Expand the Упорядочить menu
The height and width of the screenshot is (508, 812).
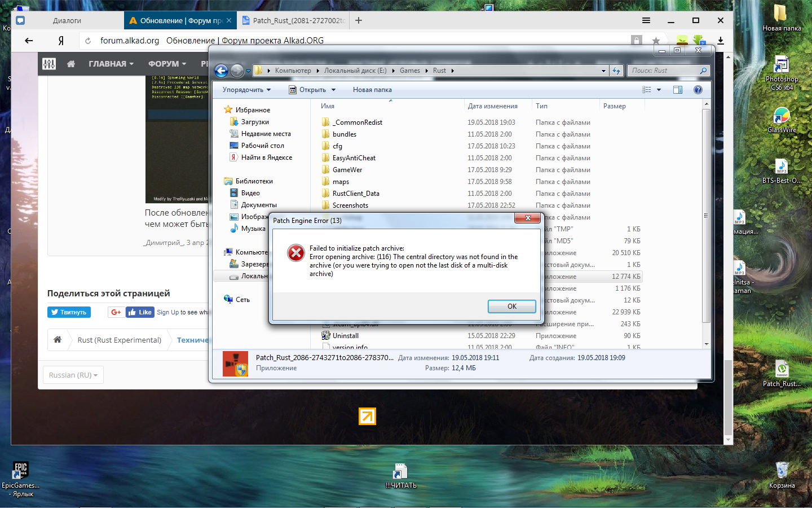(x=246, y=90)
